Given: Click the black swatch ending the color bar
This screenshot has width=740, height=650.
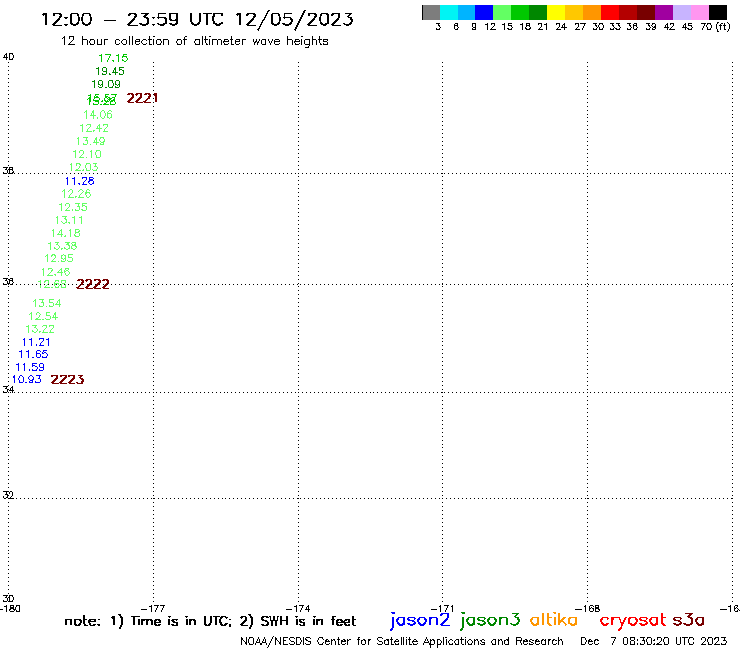Looking at the screenshot, I should click(x=717, y=12).
